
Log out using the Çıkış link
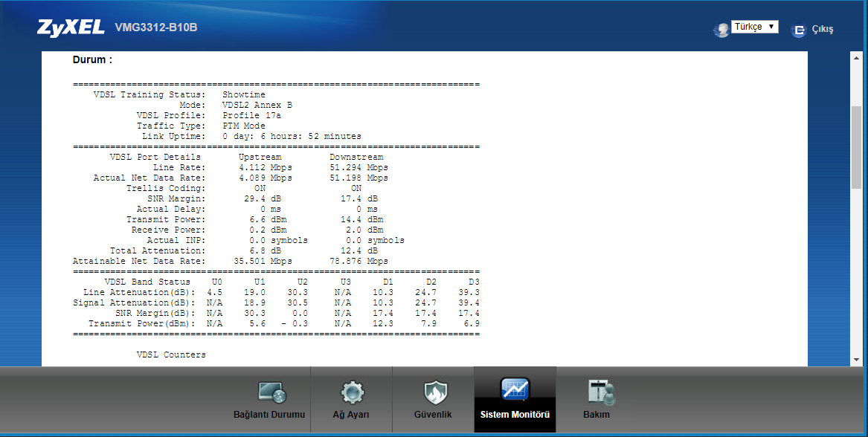(822, 30)
